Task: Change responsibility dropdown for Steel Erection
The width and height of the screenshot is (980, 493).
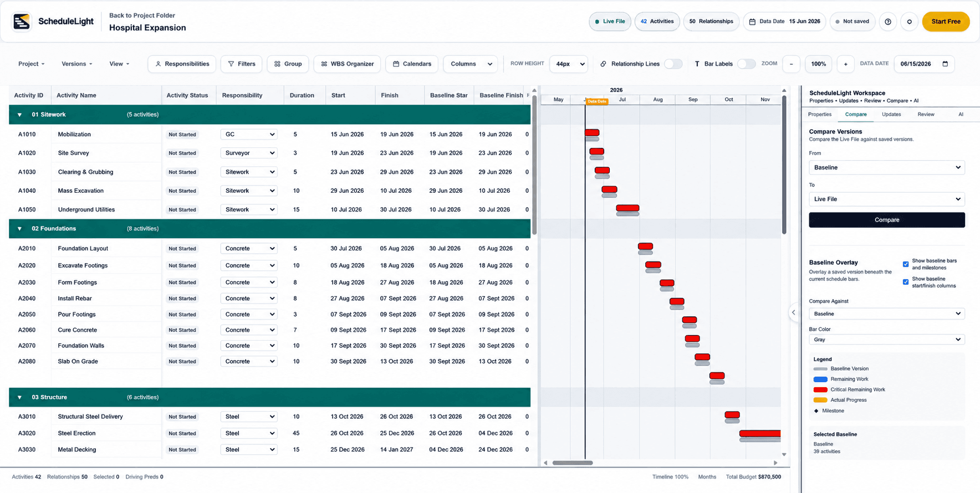Action: click(x=249, y=433)
